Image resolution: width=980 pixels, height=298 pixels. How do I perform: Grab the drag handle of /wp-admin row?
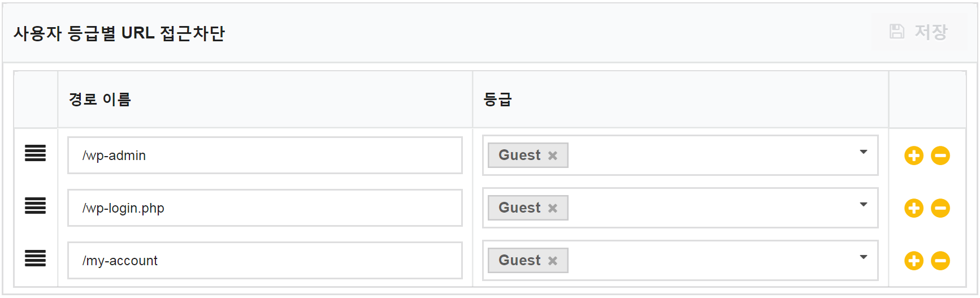click(x=35, y=153)
